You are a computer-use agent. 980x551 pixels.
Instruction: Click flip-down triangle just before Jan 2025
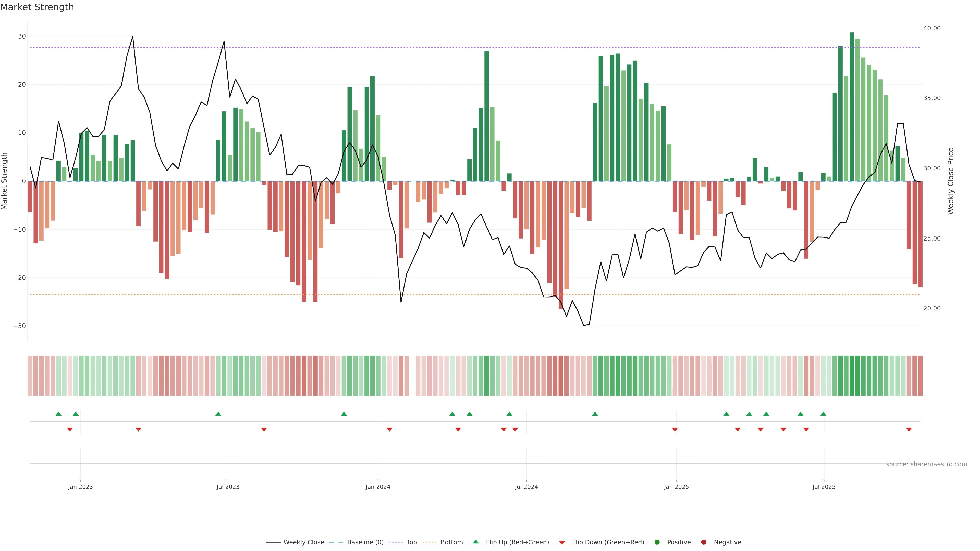tap(675, 429)
